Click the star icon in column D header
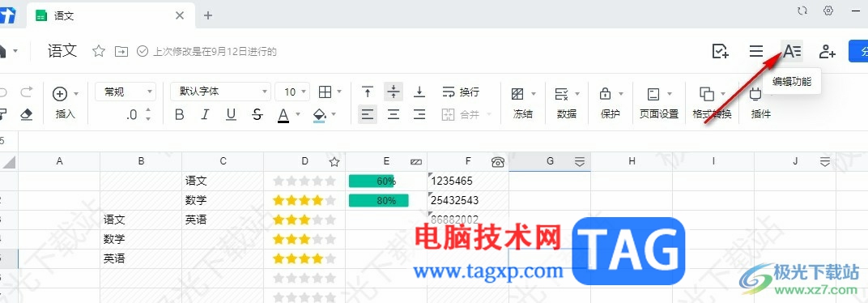868x303 pixels. 334,162
